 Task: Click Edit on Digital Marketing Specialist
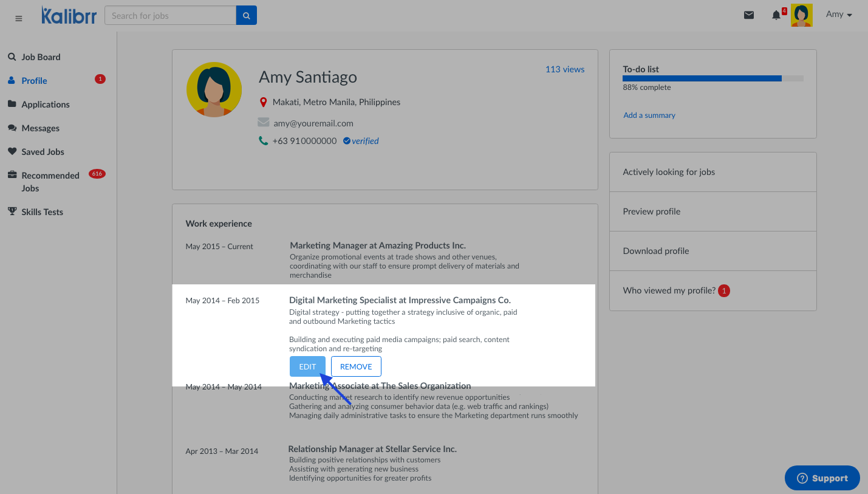pos(307,366)
